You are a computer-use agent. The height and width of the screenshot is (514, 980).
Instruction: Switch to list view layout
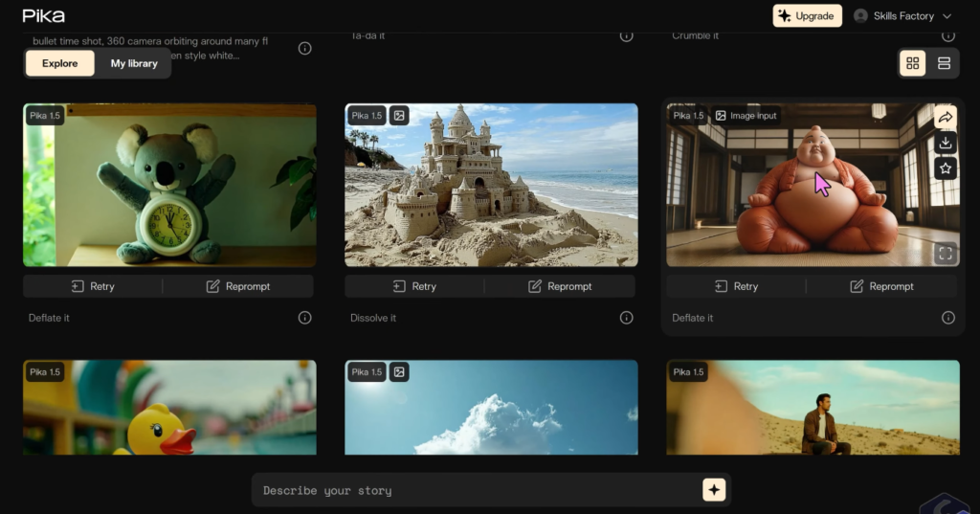(x=944, y=63)
